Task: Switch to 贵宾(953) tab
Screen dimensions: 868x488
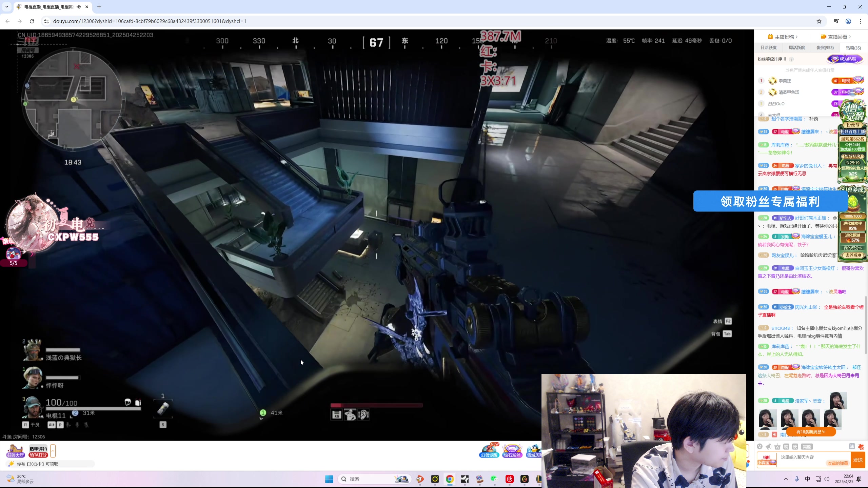Action: point(825,47)
